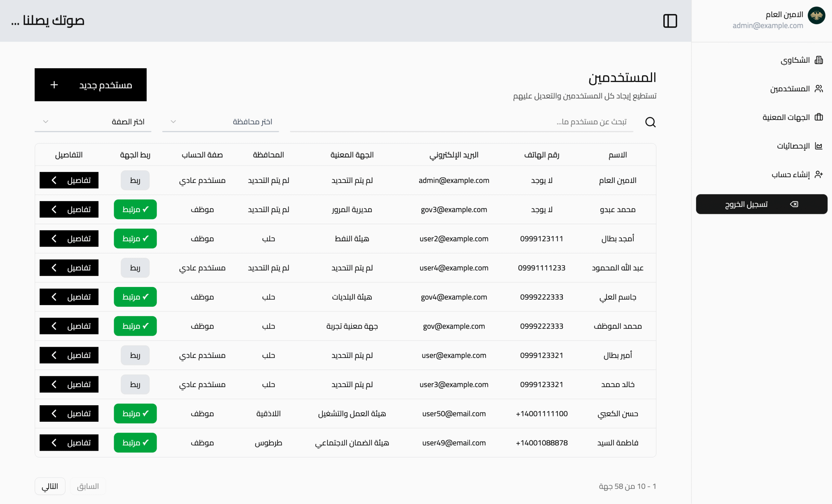The width and height of the screenshot is (832, 504).
Task: Click the admin avatar emblem
Action: coord(816,16)
